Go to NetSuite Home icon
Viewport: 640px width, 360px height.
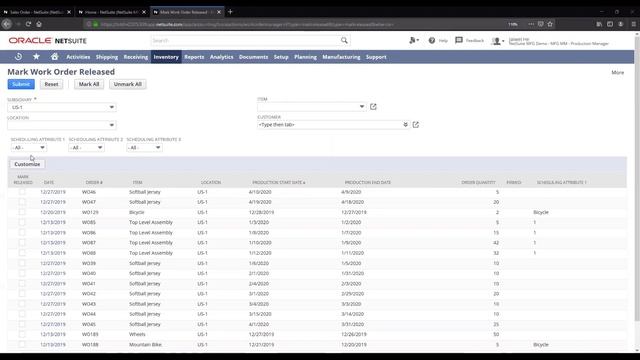click(54, 57)
